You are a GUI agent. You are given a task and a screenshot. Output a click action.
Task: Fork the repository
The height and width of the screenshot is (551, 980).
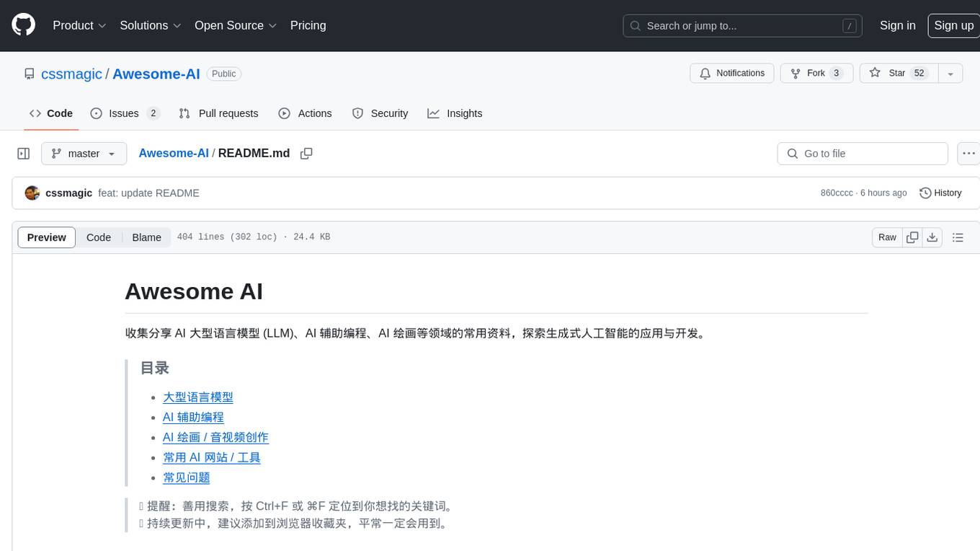(x=816, y=74)
